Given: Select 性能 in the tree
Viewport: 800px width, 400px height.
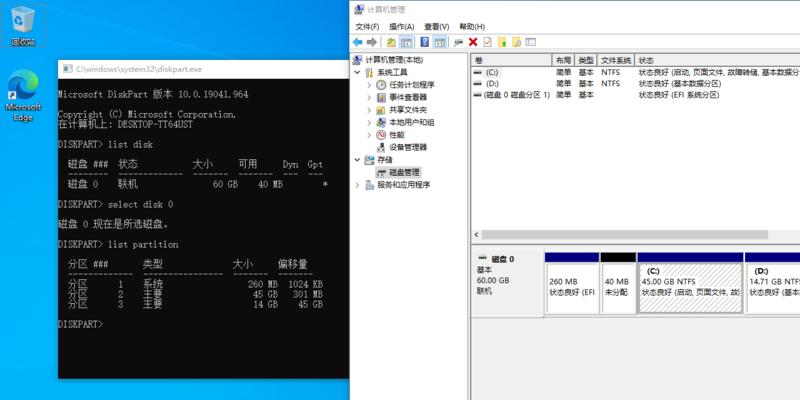Looking at the screenshot, I should (x=396, y=135).
